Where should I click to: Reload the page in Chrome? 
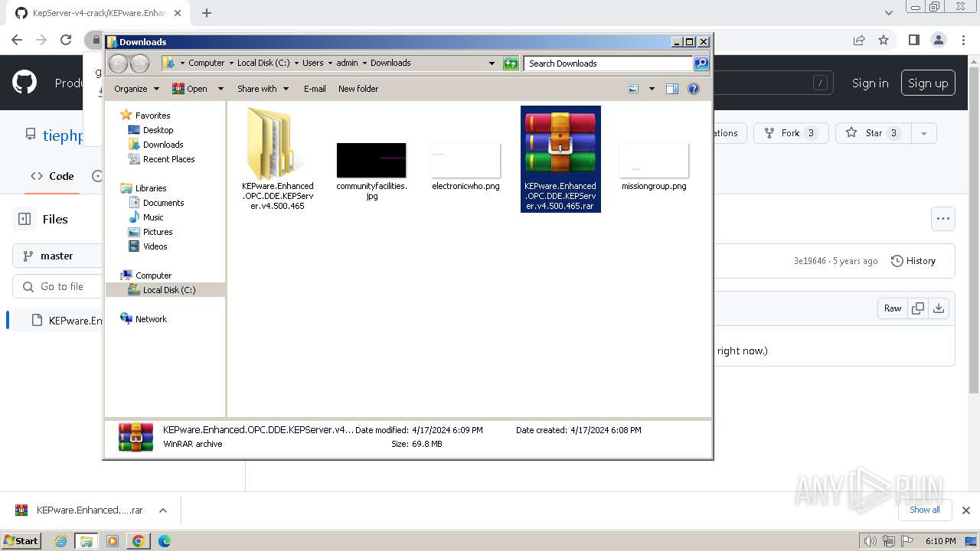pyautogui.click(x=66, y=40)
